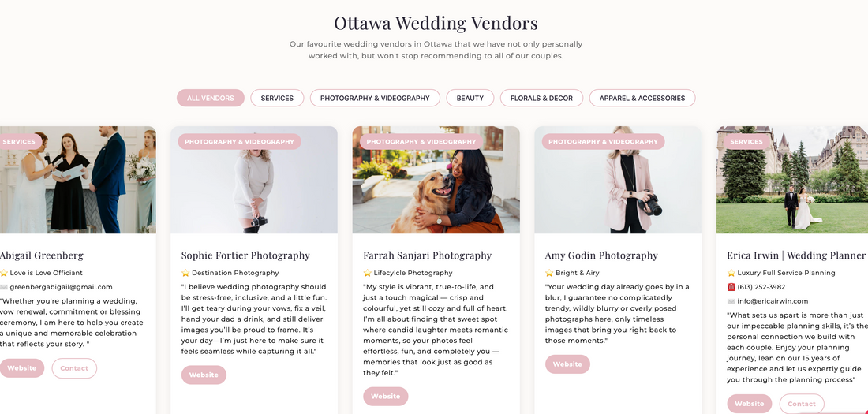868x414 pixels.
Task: Click the red telephone icon for Erica Irwin
Action: [x=731, y=287]
